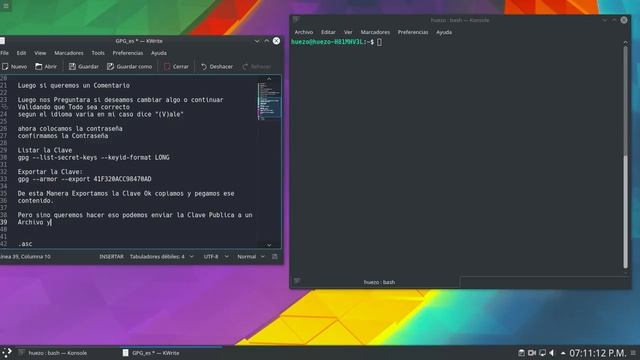Open Konsole's Preferencias menu
Image resolution: width=640 pixels, height=360 pixels.
(413, 32)
